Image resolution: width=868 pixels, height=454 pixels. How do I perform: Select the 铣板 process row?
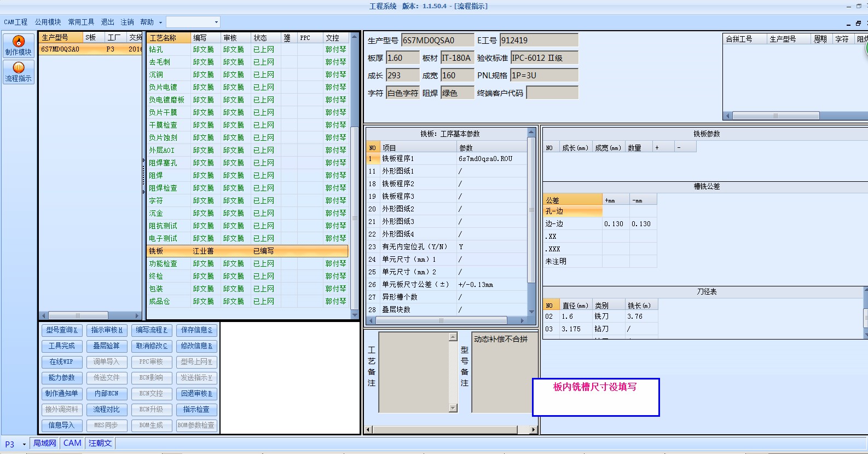click(248, 251)
